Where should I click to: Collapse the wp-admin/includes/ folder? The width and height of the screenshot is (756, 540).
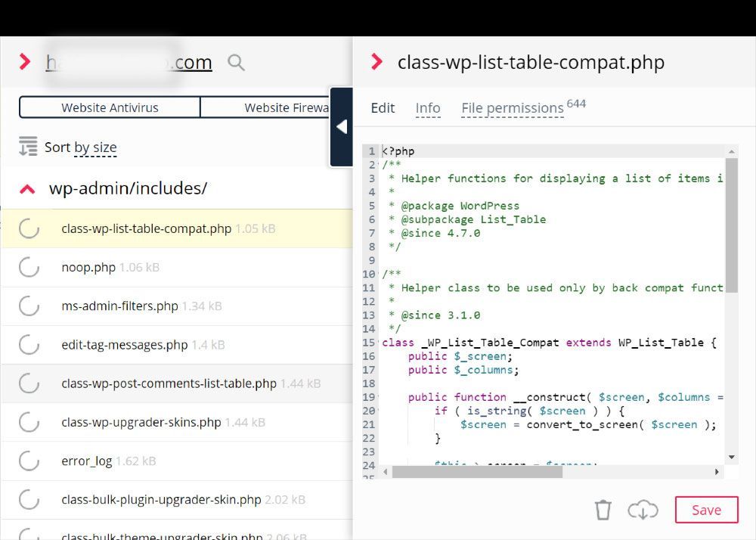tap(27, 189)
